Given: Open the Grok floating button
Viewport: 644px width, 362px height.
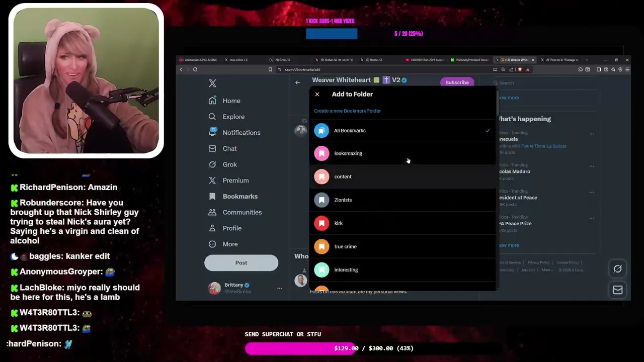Looking at the screenshot, I should [618, 269].
